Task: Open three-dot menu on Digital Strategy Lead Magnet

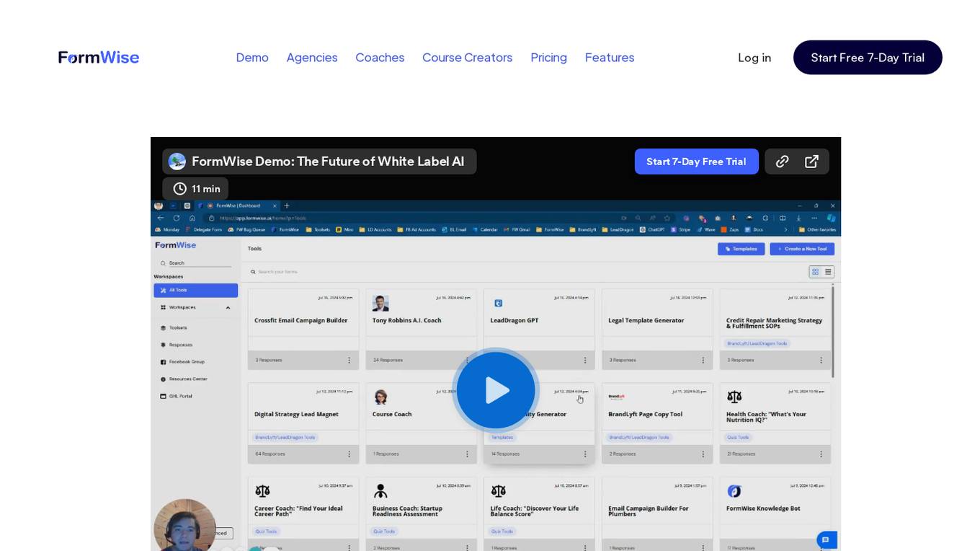Action: point(349,454)
